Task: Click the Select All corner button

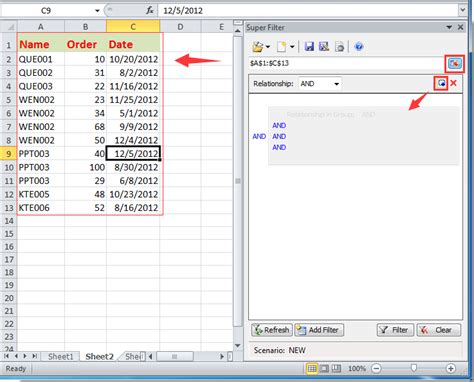Action: (x=9, y=27)
